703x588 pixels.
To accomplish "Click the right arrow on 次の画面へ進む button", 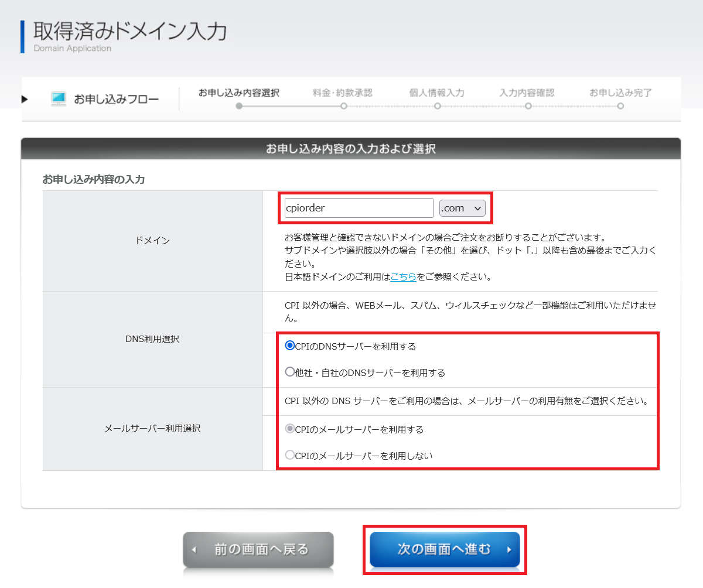I will point(509,550).
